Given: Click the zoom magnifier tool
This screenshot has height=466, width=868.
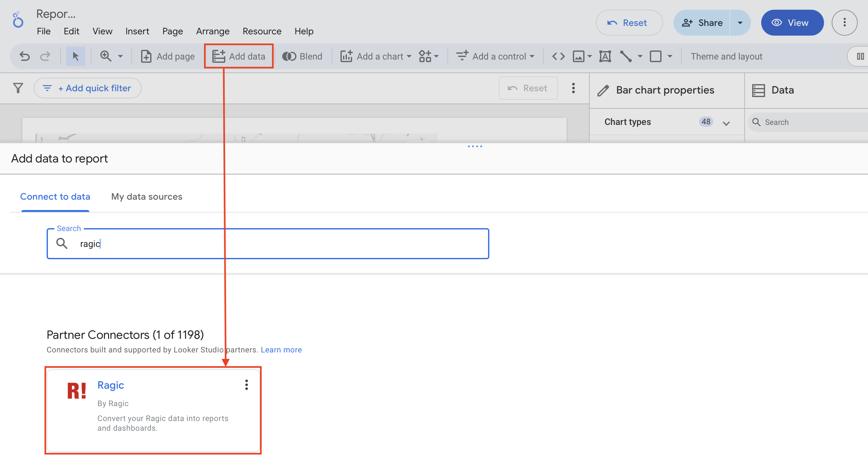Looking at the screenshot, I should click(106, 56).
